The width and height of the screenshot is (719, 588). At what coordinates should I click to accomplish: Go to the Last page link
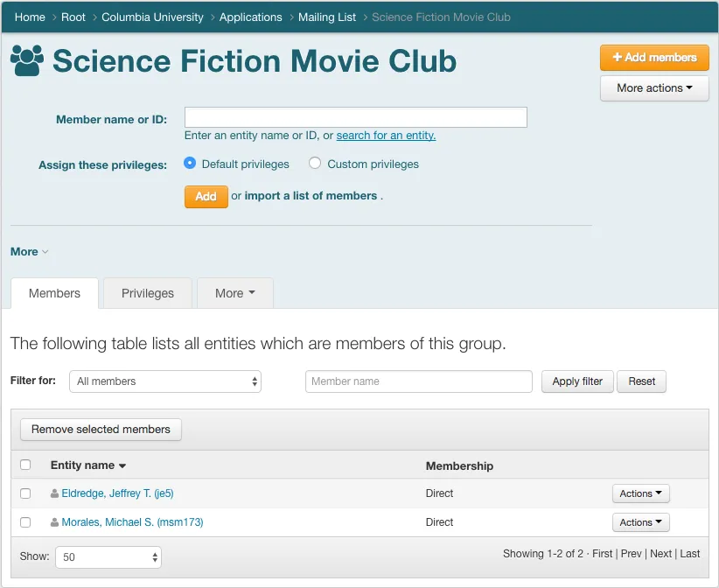(x=689, y=554)
